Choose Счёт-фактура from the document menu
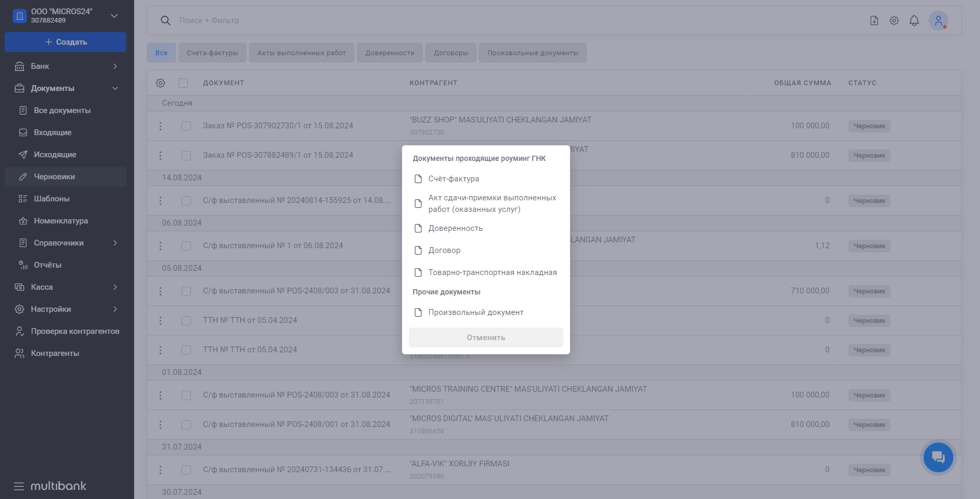 coord(453,179)
